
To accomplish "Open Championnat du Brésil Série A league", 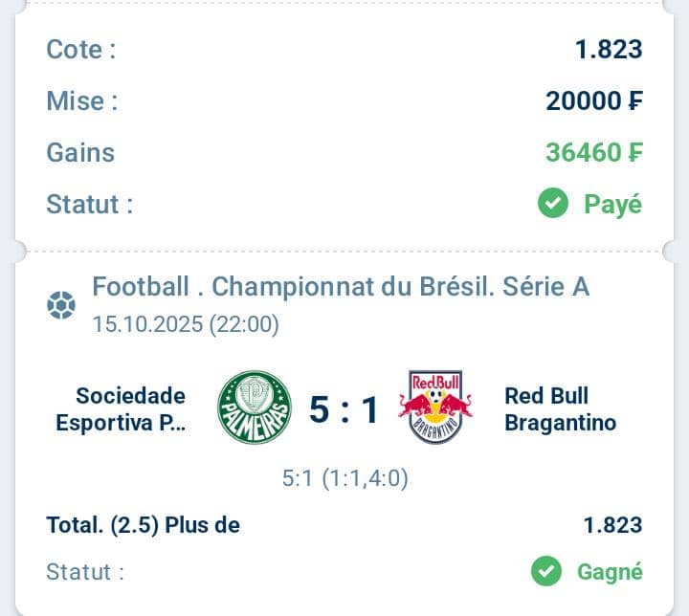I will (x=341, y=286).
